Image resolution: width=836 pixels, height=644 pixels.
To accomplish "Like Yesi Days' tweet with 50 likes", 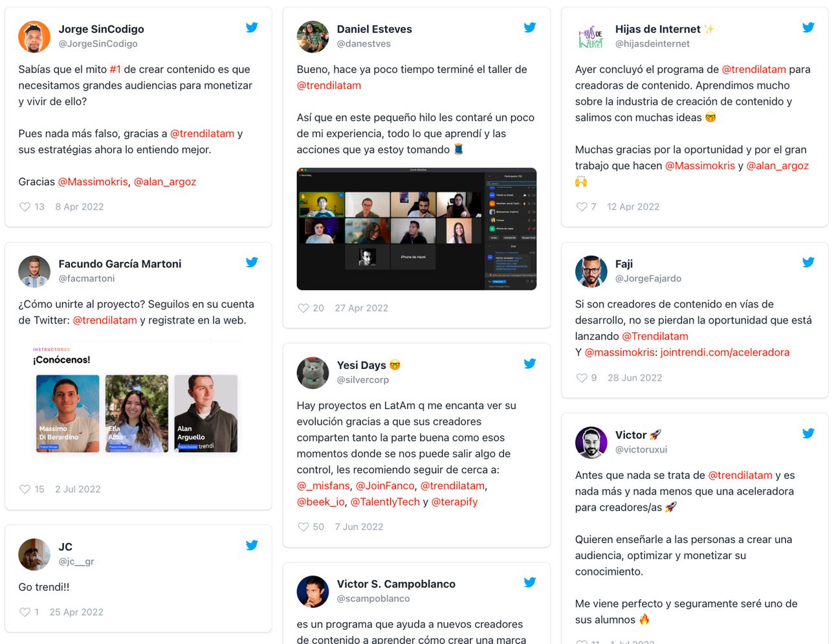I will click(x=303, y=527).
